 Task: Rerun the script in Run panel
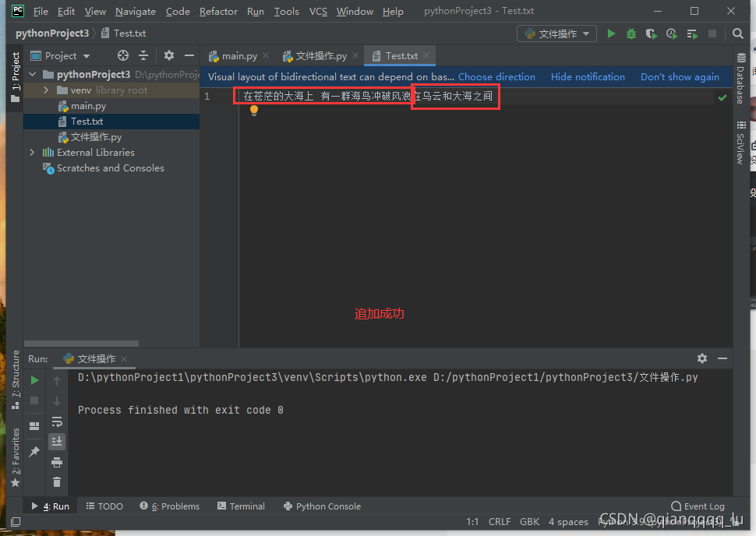tap(34, 380)
